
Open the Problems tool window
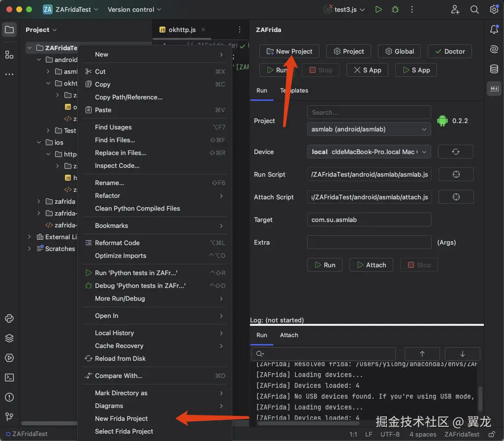click(x=9, y=397)
